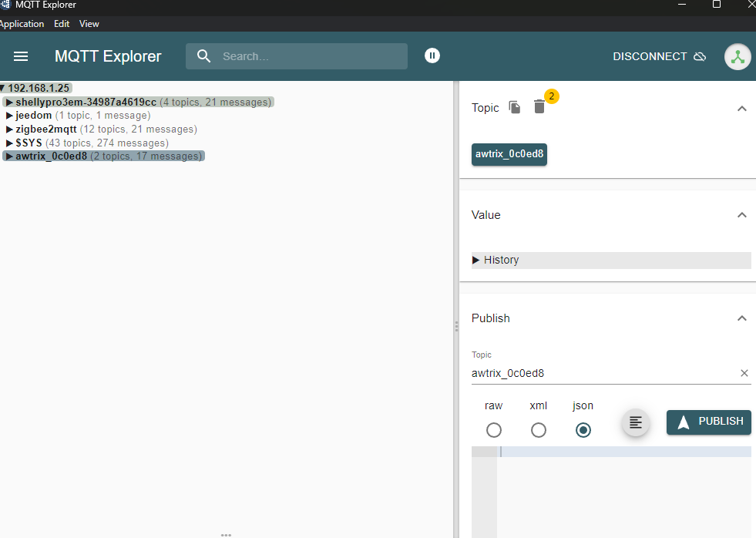This screenshot has width=756, height=538.
Task: Clear the publish topic field
Action: pyautogui.click(x=744, y=373)
